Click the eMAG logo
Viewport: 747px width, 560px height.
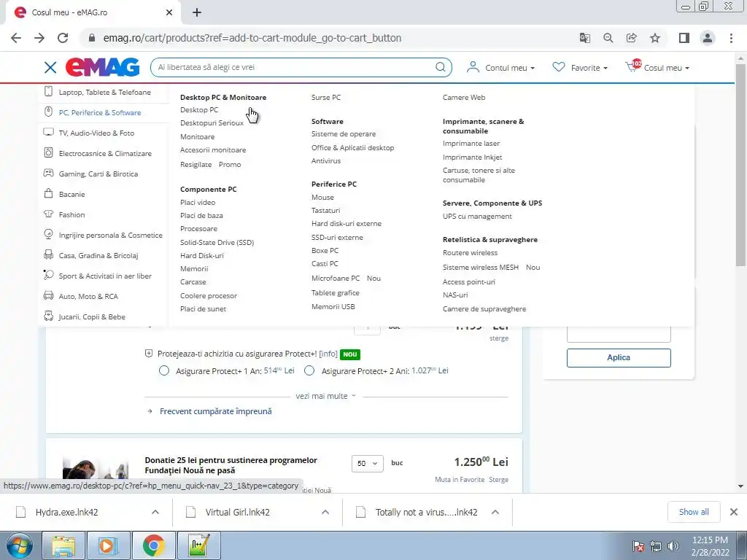(x=102, y=67)
